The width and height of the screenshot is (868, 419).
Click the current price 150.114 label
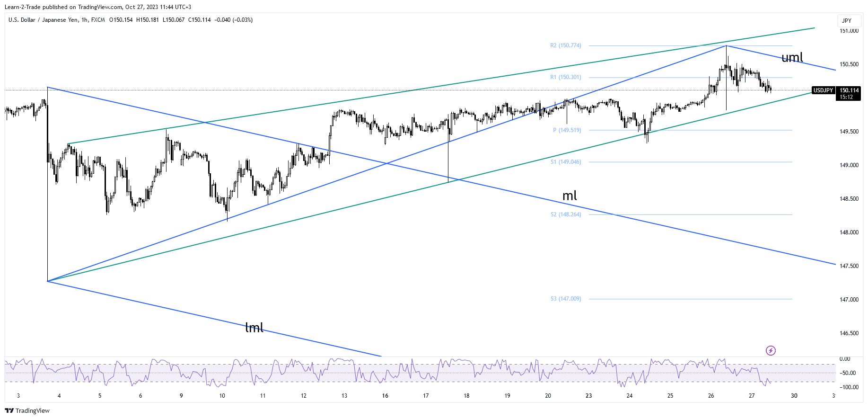(849, 90)
